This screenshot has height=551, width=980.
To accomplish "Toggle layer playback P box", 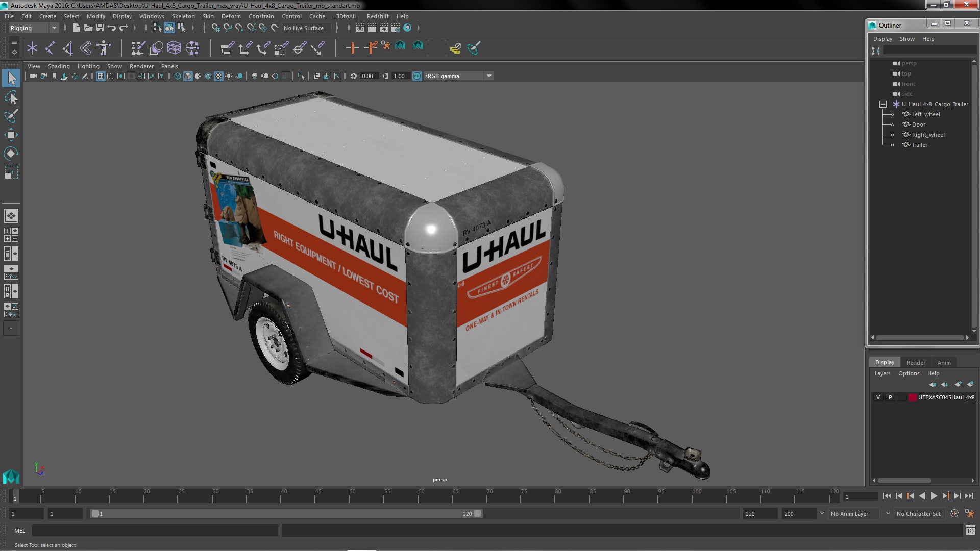I will [890, 397].
